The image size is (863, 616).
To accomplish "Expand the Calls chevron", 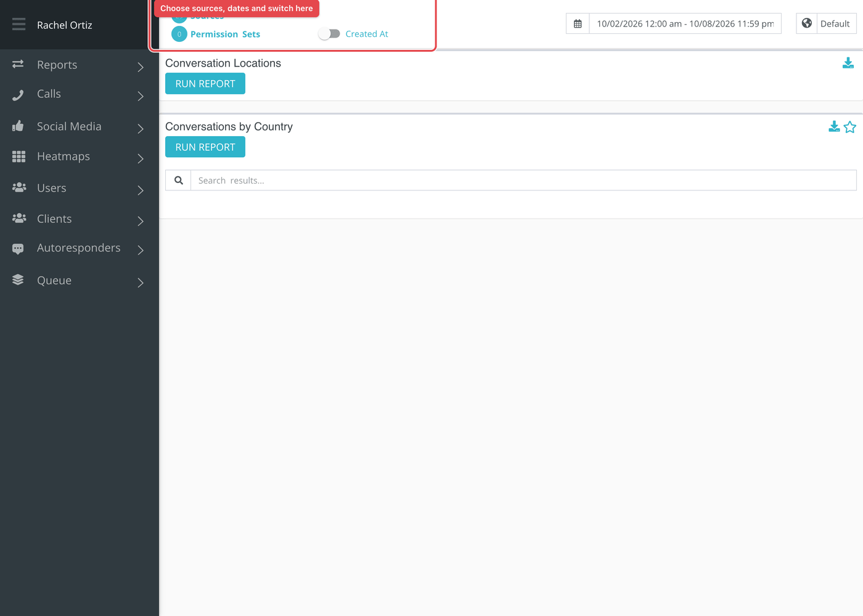I will tap(141, 96).
